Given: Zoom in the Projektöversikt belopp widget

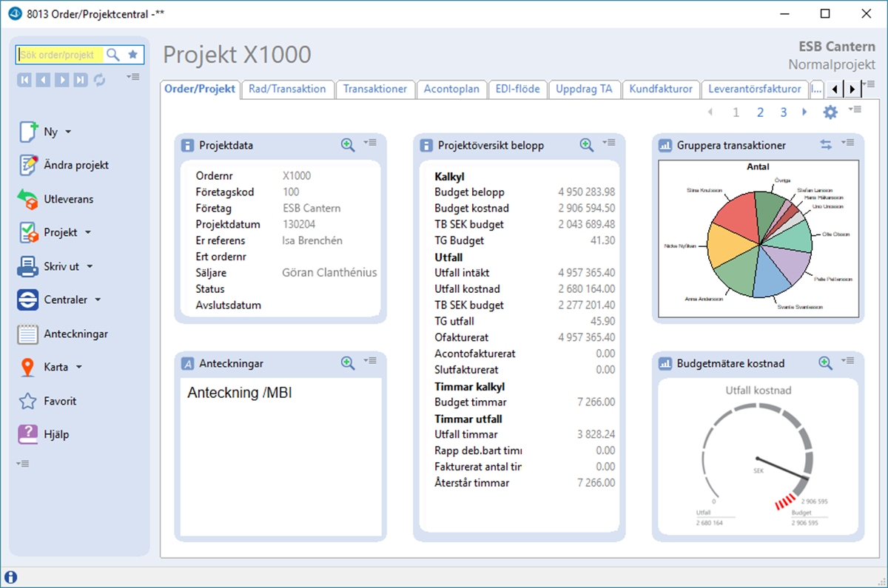Looking at the screenshot, I should pyautogui.click(x=587, y=145).
